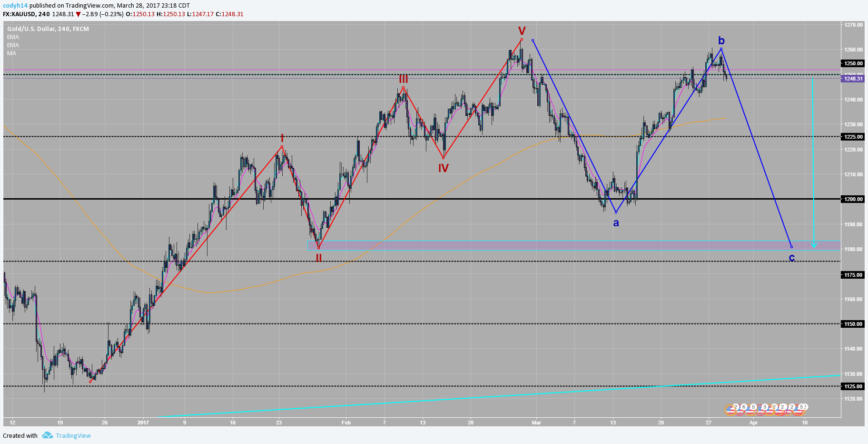The width and height of the screenshot is (868, 444).
Task: Click the 1225.00 price level label
Action: click(x=853, y=137)
